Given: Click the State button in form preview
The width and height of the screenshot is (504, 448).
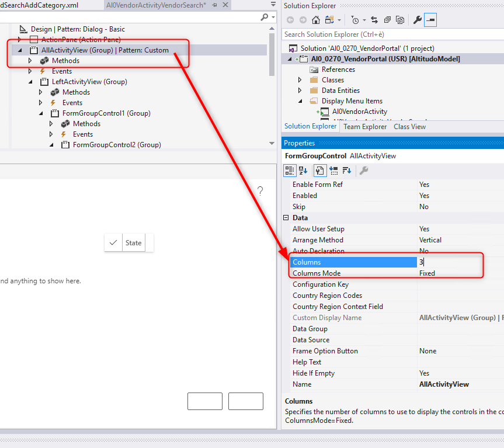Looking at the screenshot, I should click(x=133, y=243).
